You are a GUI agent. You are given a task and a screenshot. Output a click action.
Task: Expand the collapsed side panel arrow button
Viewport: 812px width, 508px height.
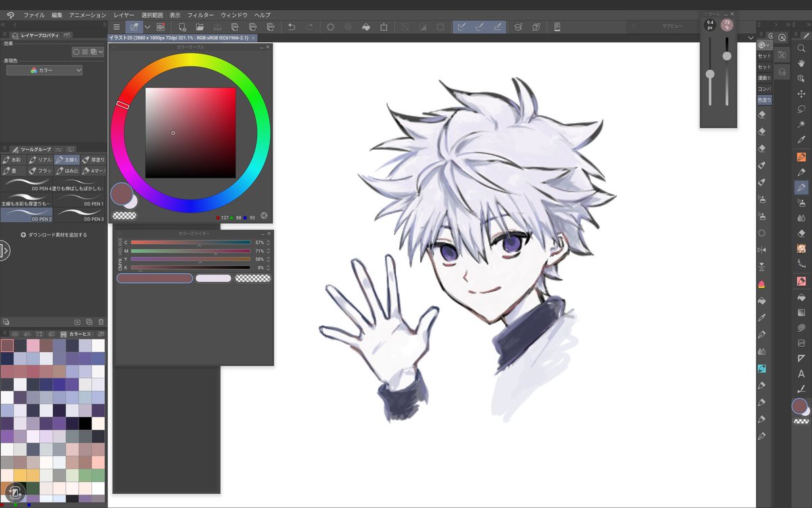tap(3, 251)
